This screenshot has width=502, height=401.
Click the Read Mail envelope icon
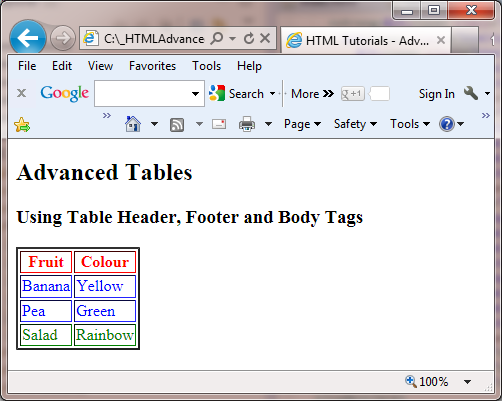219,124
